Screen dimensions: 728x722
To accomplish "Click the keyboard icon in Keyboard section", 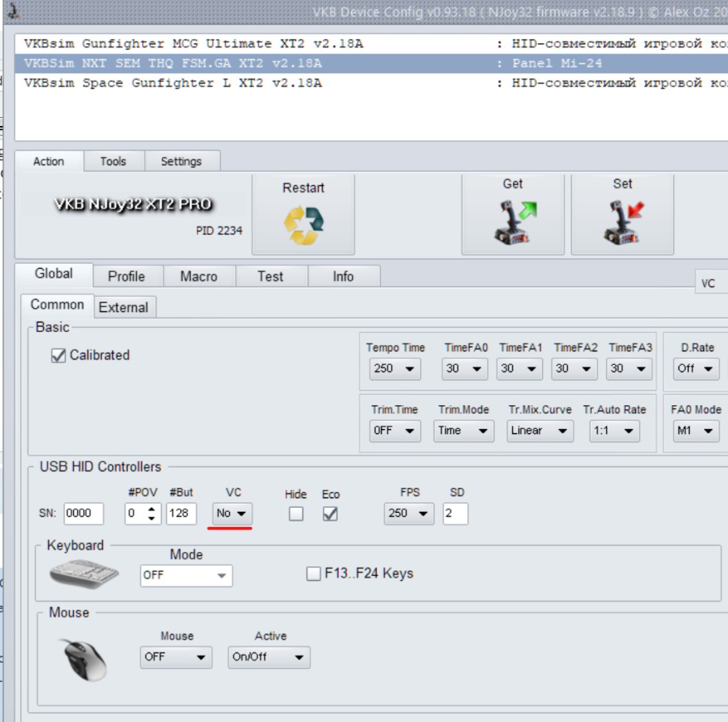I will click(84, 574).
